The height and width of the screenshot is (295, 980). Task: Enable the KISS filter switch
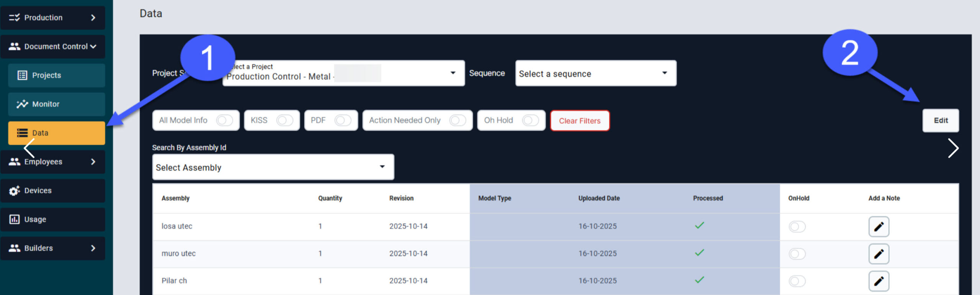click(x=284, y=120)
